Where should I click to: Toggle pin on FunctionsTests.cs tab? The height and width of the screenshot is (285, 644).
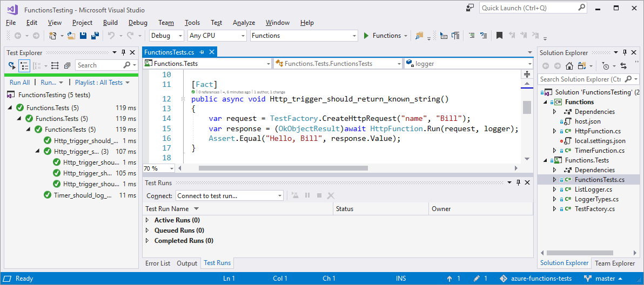click(202, 52)
